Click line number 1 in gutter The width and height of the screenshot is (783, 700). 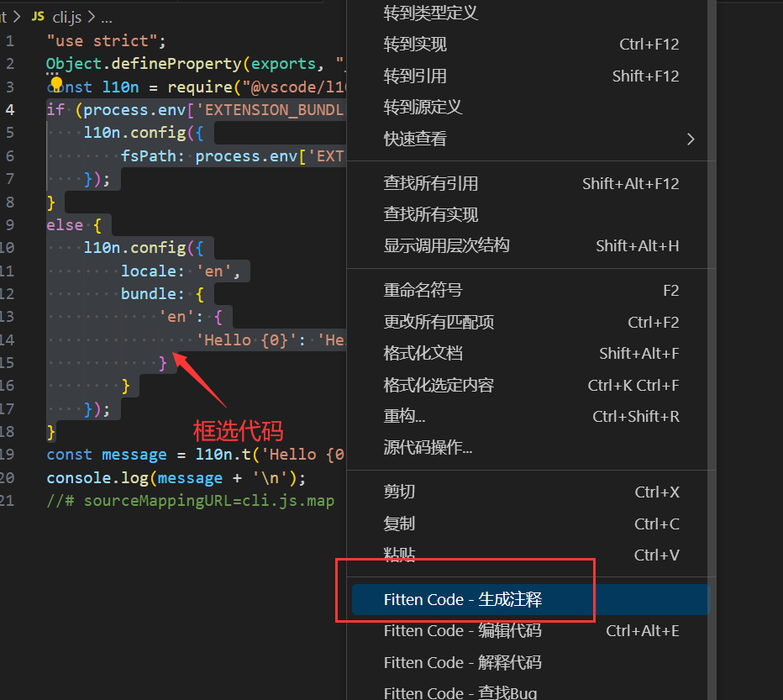click(x=10, y=41)
